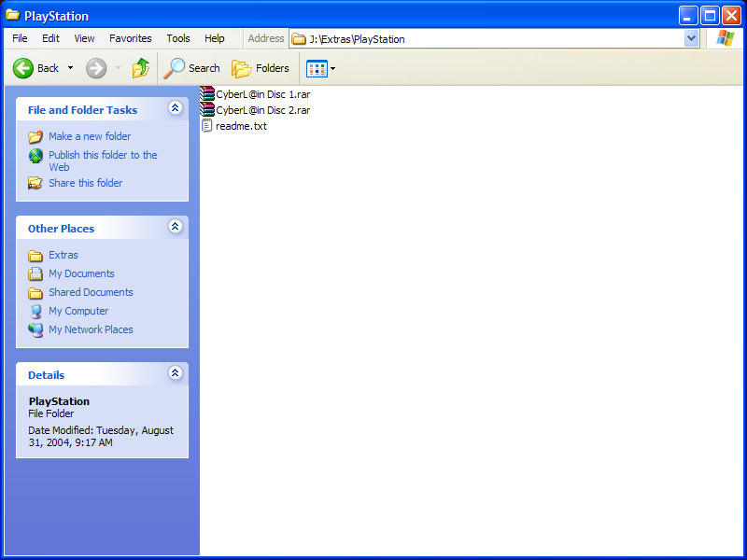
Task: Open the Favorites menu
Action: 130,38
